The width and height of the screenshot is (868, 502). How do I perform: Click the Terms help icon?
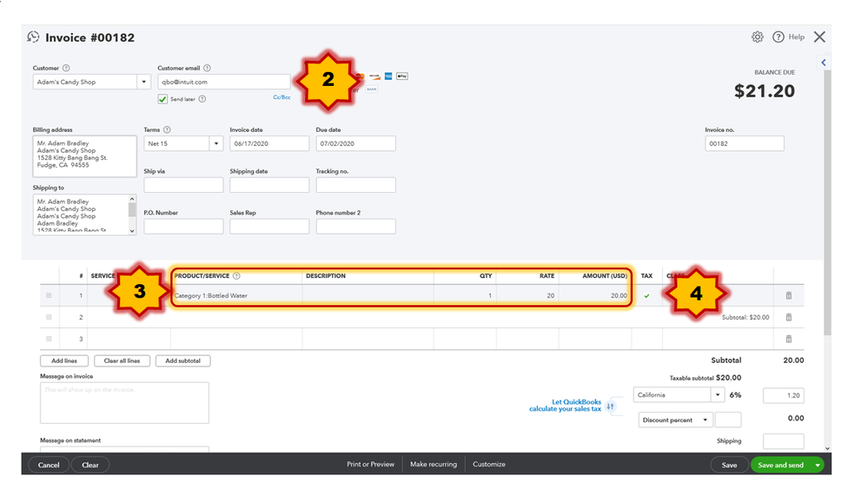click(167, 129)
